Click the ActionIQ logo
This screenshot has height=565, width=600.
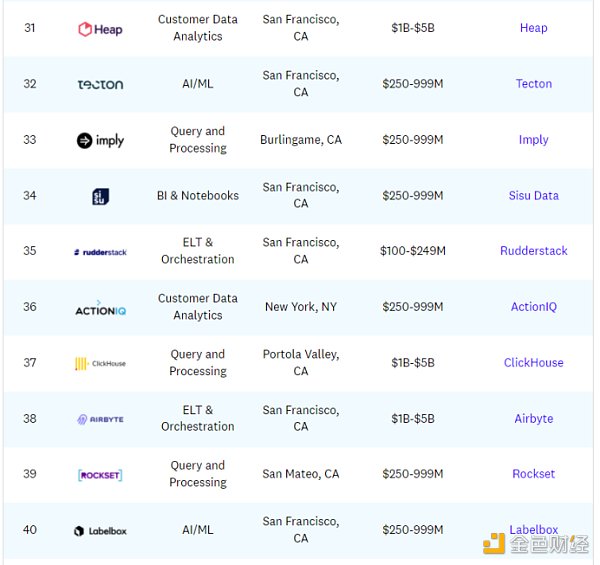(x=100, y=308)
